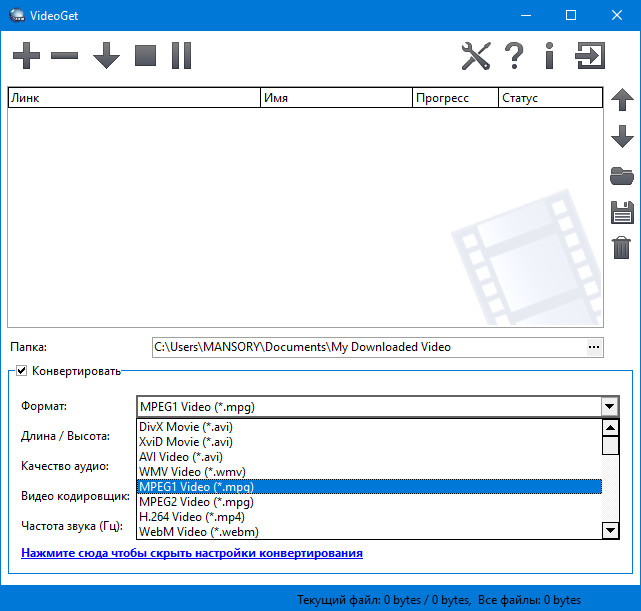Open help with the question mark icon
641x611 pixels.
(x=514, y=56)
